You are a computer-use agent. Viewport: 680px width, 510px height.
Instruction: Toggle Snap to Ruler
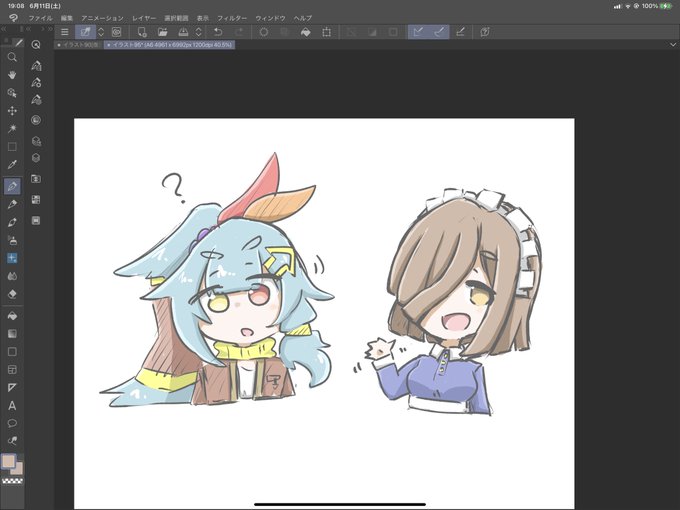418,32
